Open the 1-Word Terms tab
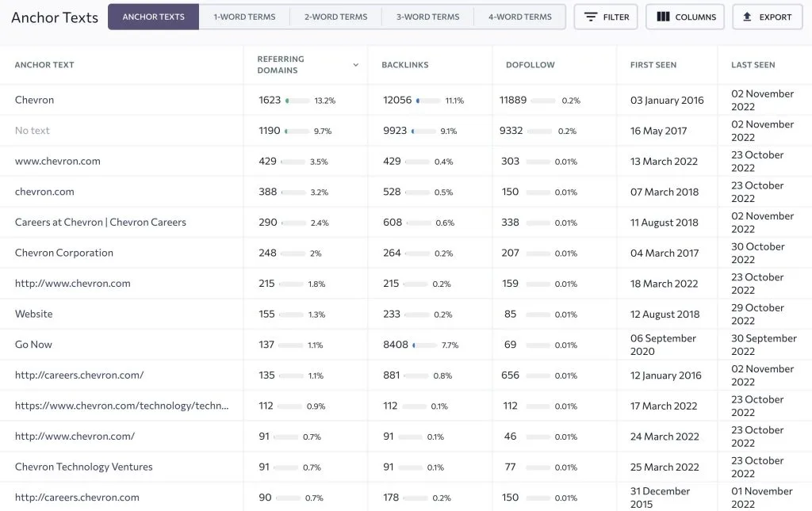The height and width of the screenshot is (511, 812). [x=244, y=17]
